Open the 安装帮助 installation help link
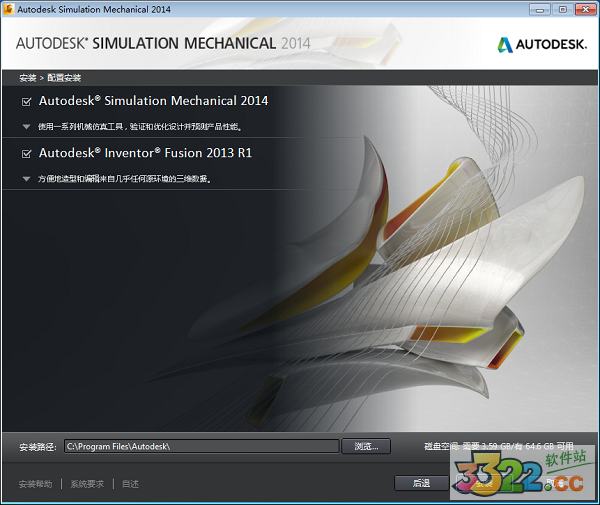Viewport: 600px width, 505px height. (36, 484)
